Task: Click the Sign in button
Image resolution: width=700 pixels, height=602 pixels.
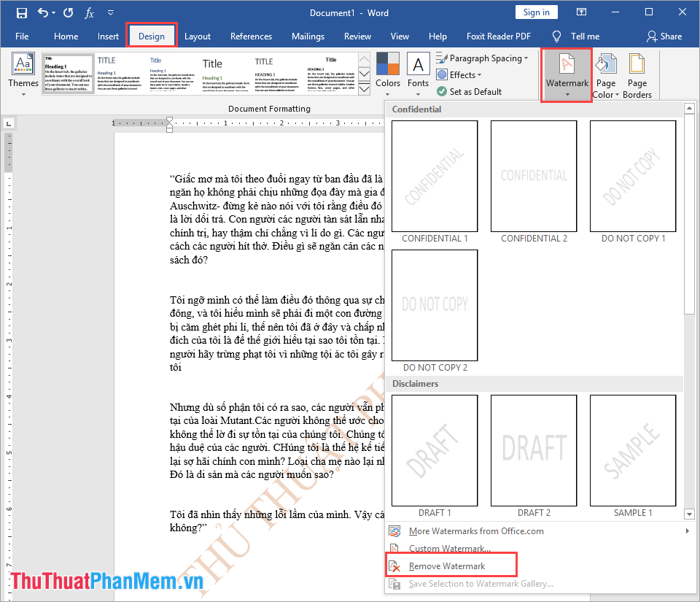Action: [x=536, y=12]
